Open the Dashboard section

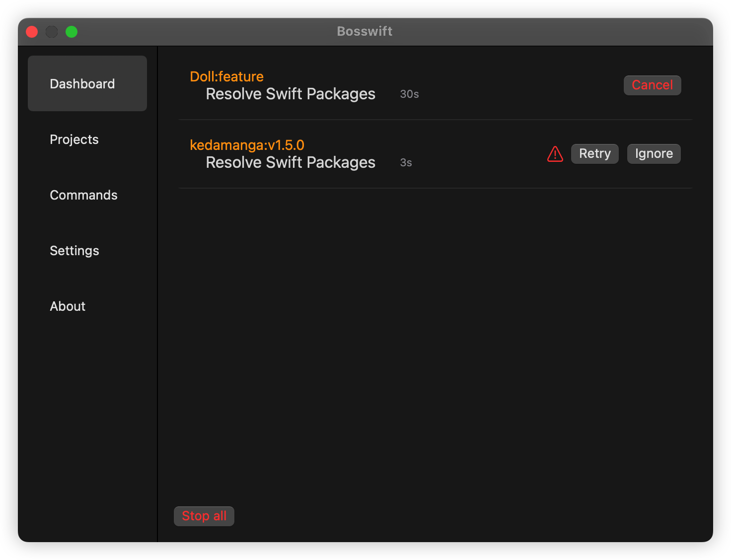point(87,83)
